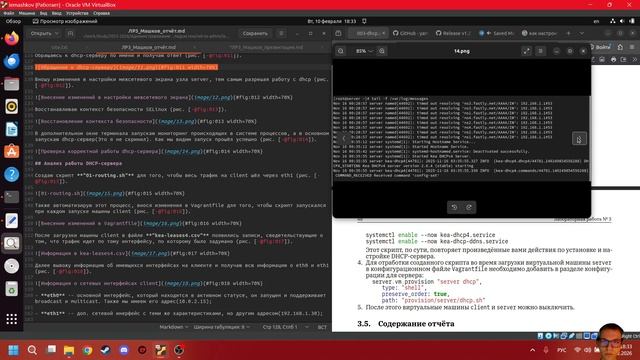Open Firefox from the Ubuntu dock
This screenshot has width=640, height=360.
pyautogui.click(x=11, y=39)
